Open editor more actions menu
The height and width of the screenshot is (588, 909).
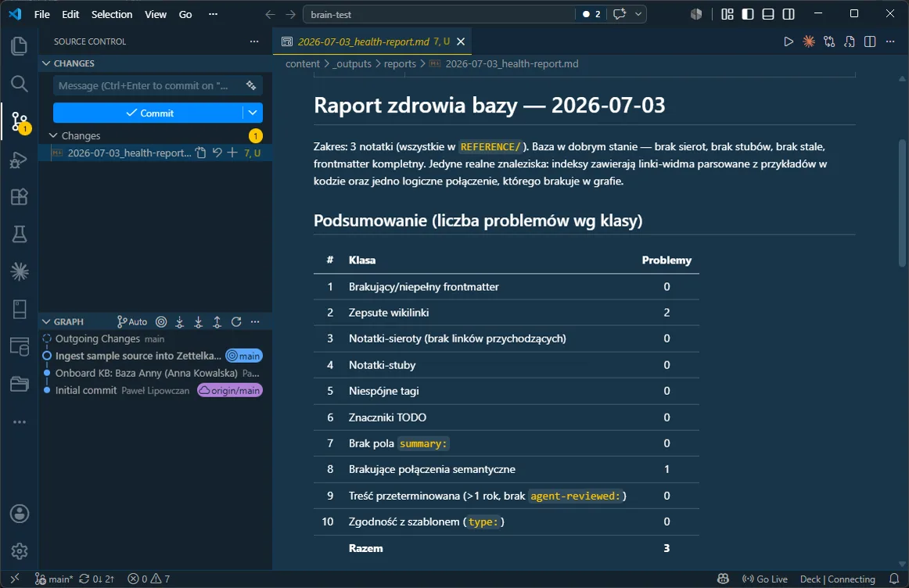tap(890, 41)
